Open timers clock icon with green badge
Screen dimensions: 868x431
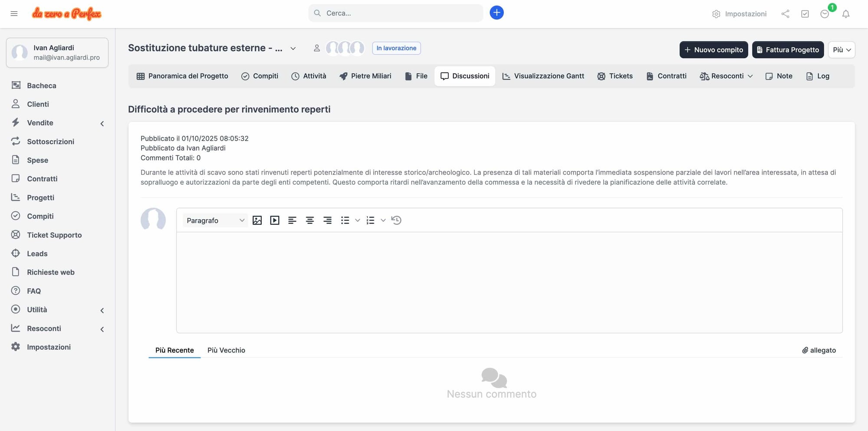tap(825, 14)
